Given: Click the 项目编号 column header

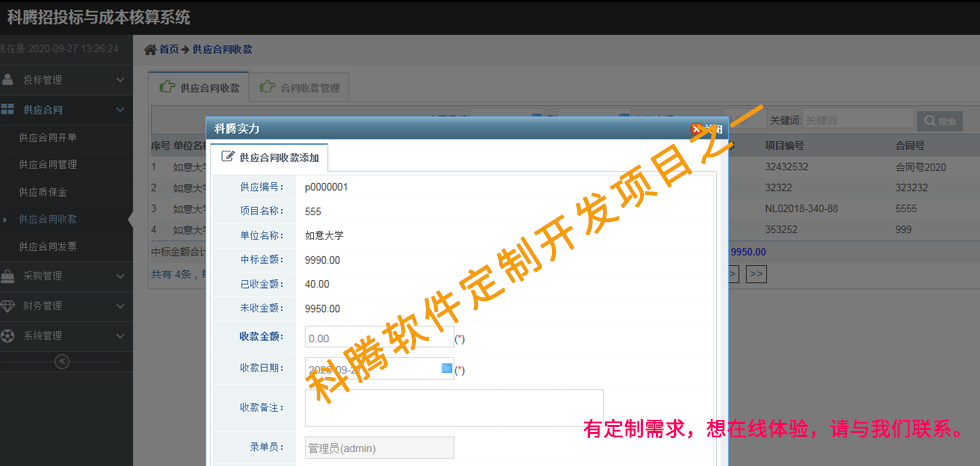Looking at the screenshot, I should [x=784, y=146].
